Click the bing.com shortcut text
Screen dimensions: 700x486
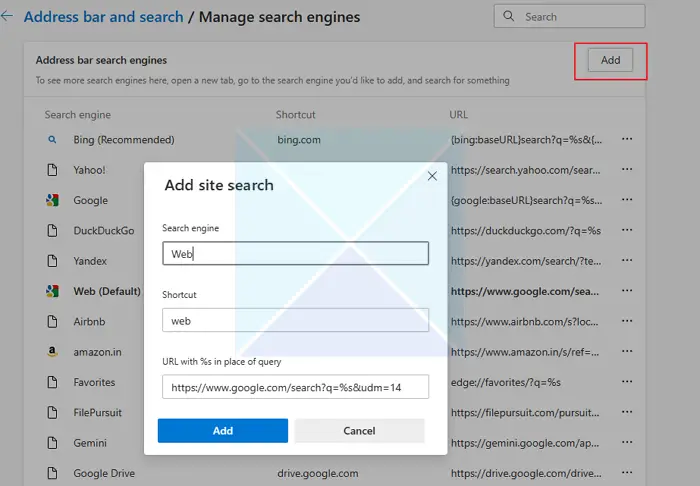[x=299, y=140]
